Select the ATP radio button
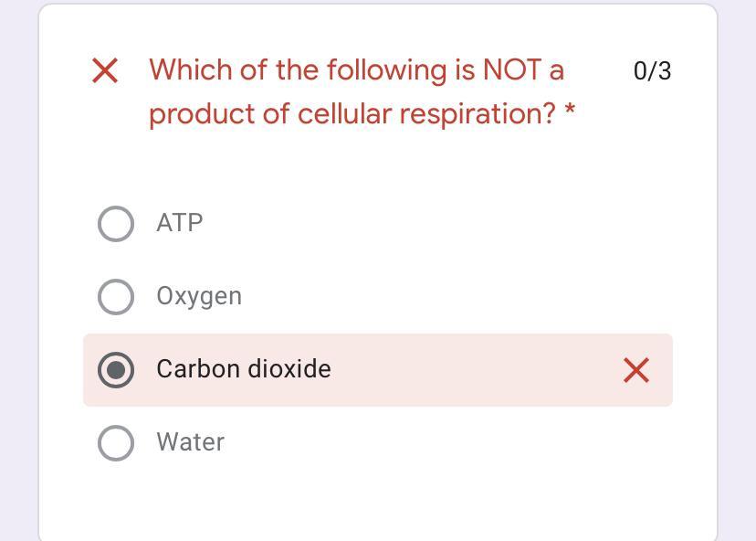756x541 pixels. point(116,224)
